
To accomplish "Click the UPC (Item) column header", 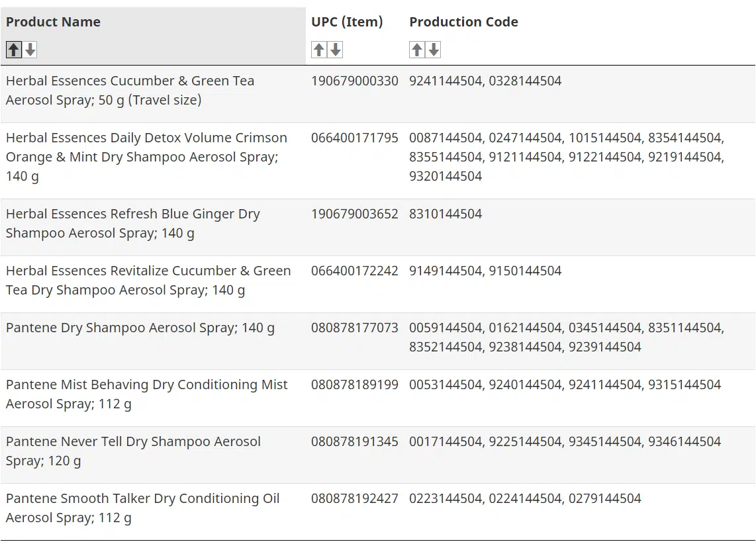I will tap(347, 22).
